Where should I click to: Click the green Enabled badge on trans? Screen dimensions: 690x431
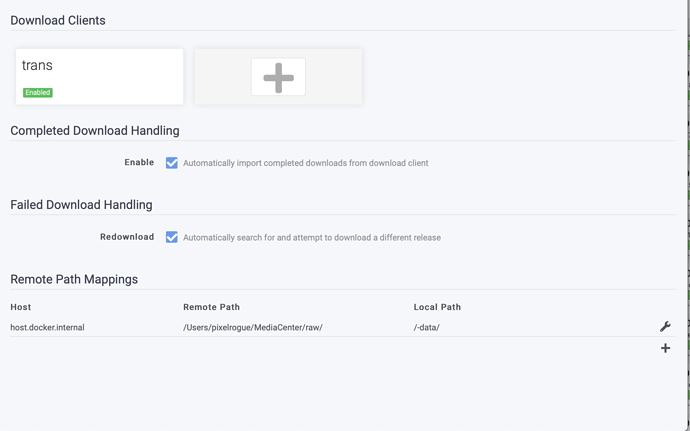pyautogui.click(x=38, y=93)
